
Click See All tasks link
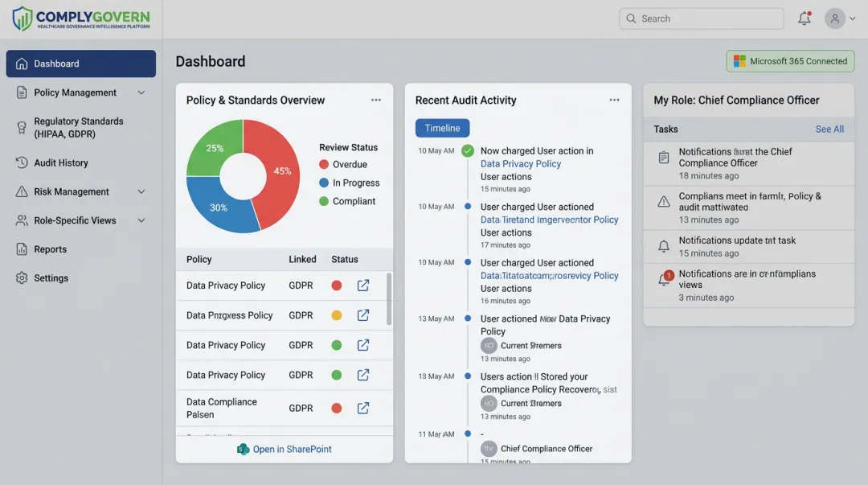tap(829, 129)
